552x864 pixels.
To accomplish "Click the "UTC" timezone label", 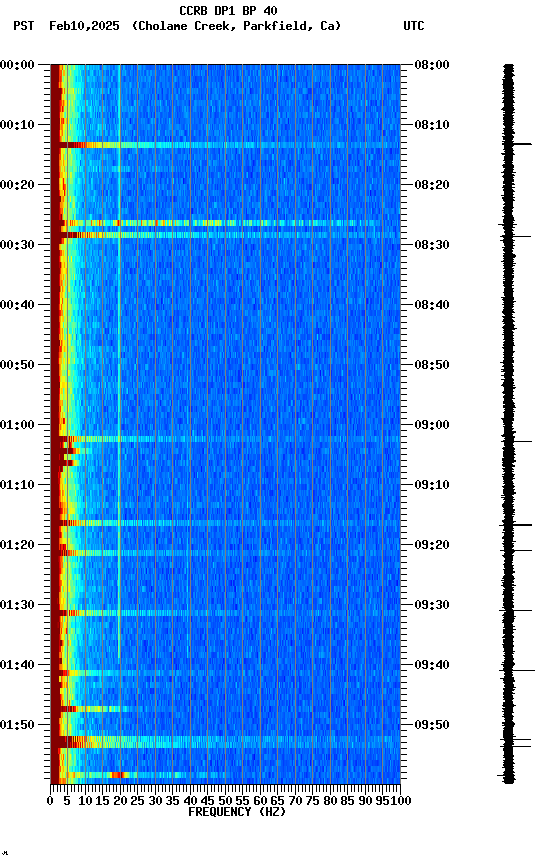I will pos(414,26).
